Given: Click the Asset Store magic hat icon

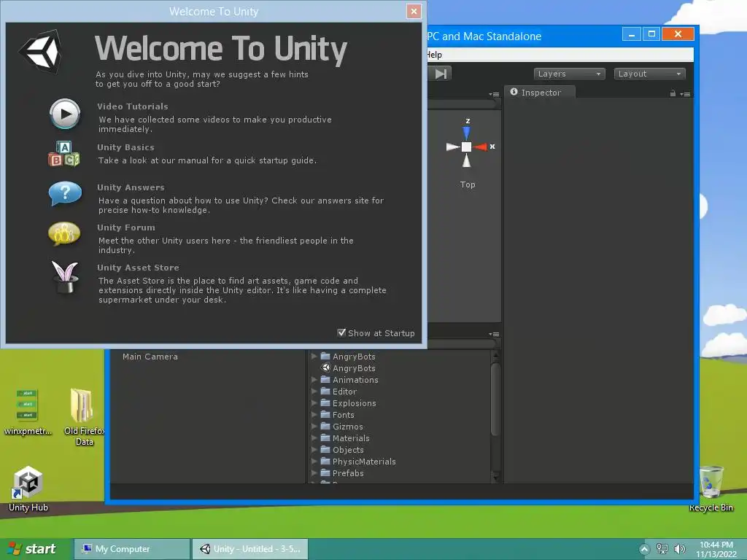Looking at the screenshot, I should 65,276.
